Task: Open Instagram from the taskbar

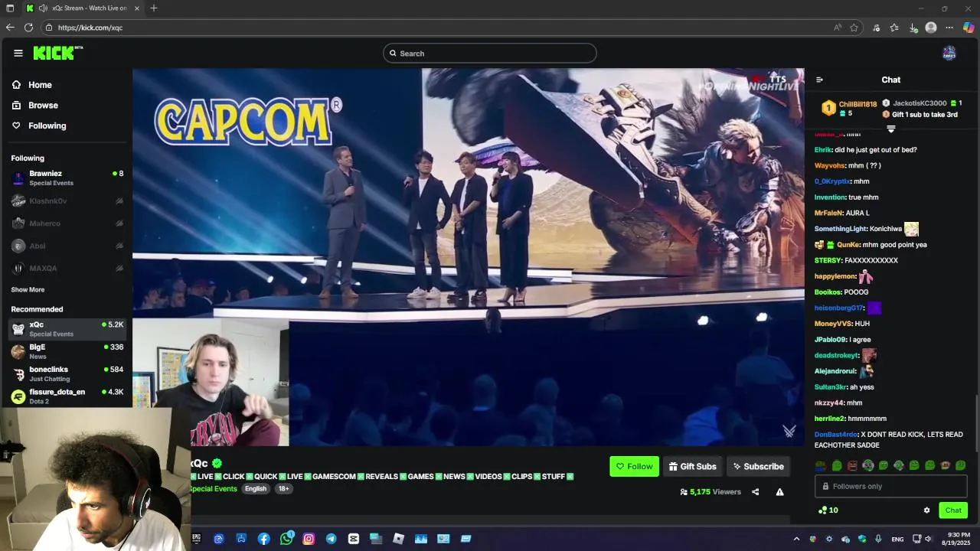Action: pyautogui.click(x=309, y=539)
